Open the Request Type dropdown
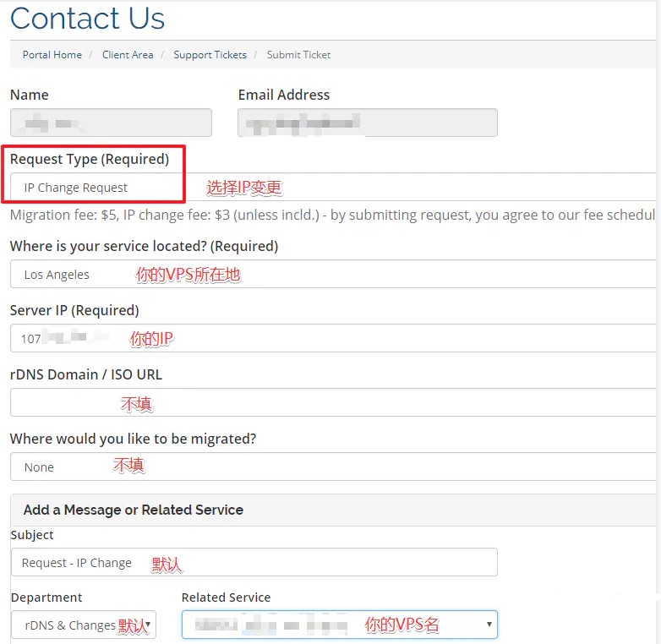The height and width of the screenshot is (644, 661). tap(338, 187)
